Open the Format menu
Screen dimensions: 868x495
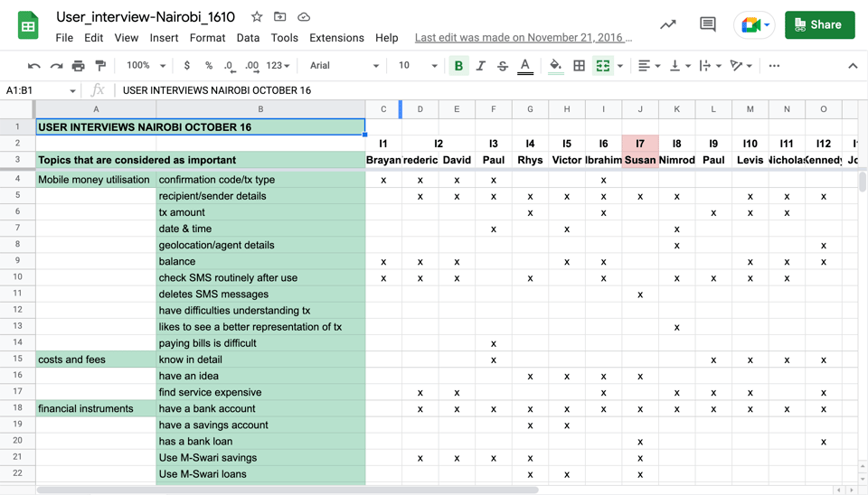tap(207, 38)
